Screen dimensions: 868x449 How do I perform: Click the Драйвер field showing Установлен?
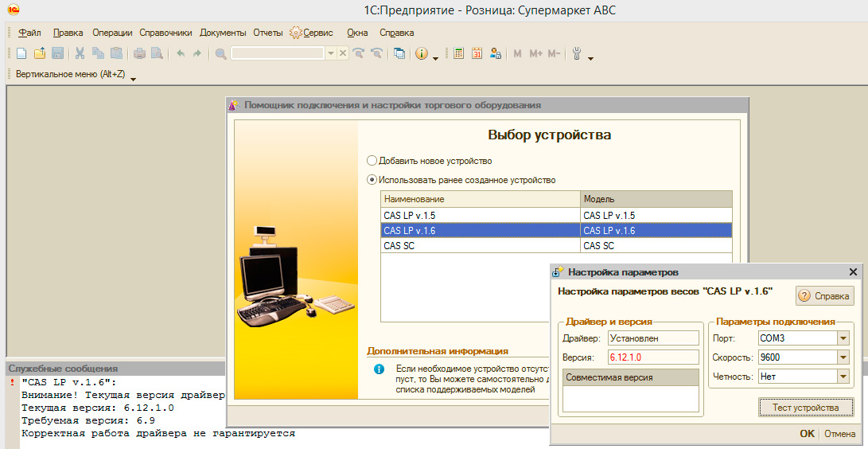pos(653,338)
